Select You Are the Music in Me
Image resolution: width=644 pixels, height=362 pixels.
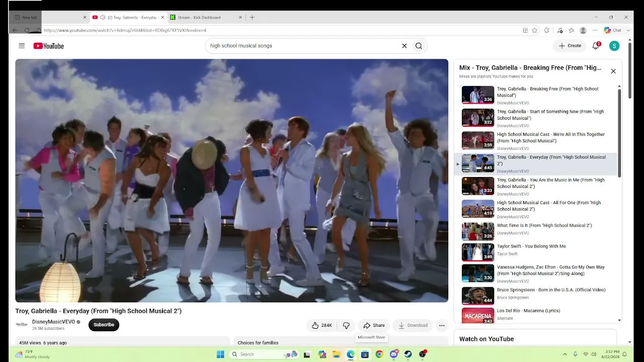pyautogui.click(x=536, y=186)
